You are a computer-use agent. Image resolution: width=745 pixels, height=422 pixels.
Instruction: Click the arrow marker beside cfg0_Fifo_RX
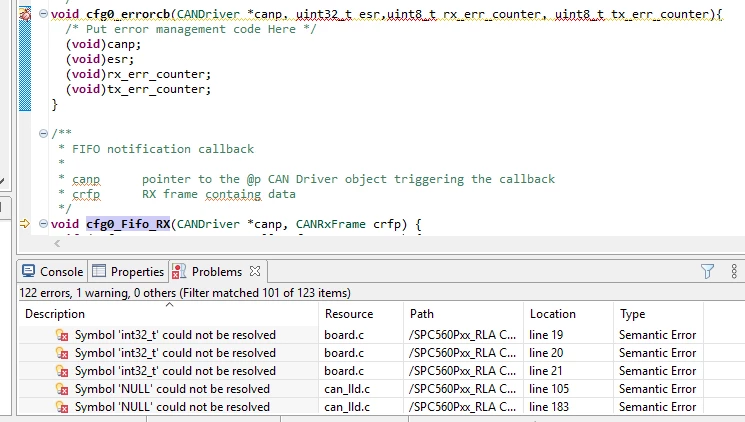coord(25,223)
